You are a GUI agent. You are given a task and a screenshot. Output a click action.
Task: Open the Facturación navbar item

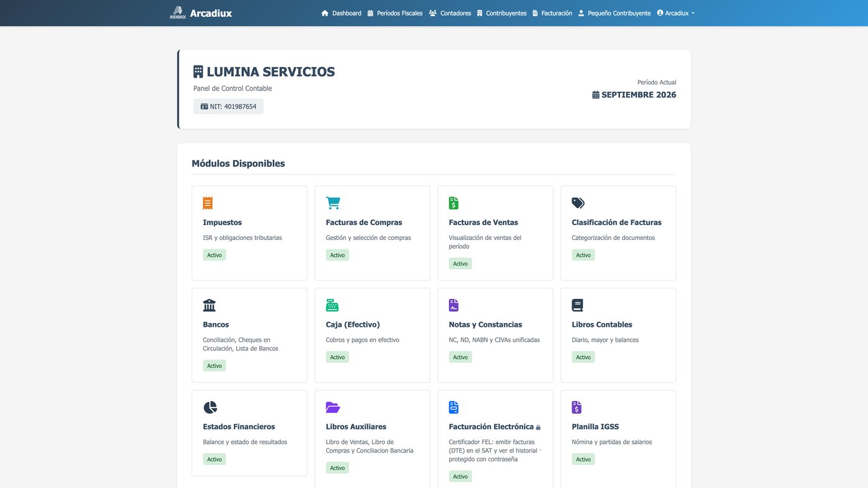(x=552, y=13)
